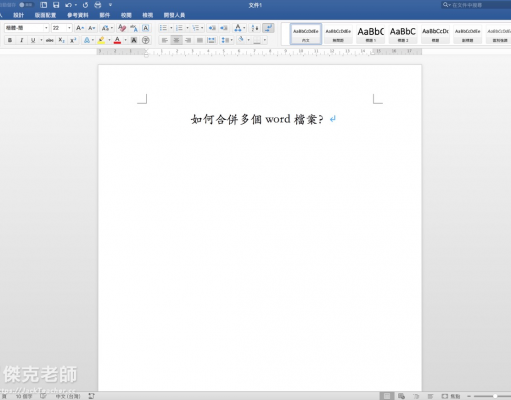Switch to draft view icon in status bar

[430, 396]
